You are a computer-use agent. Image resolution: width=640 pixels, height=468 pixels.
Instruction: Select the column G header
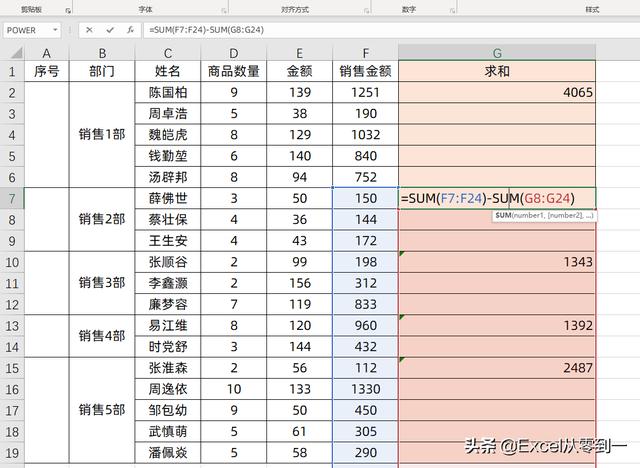pos(497,52)
